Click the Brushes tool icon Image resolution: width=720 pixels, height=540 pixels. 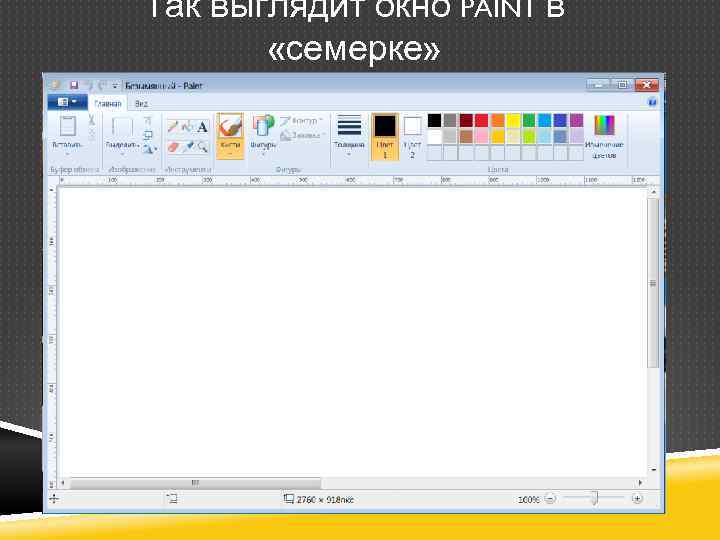pyautogui.click(x=230, y=126)
